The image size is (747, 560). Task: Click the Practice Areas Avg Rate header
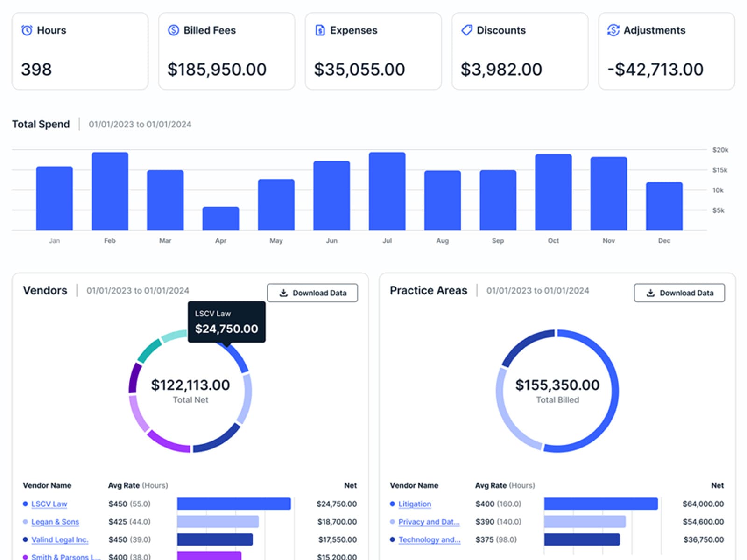point(505,485)
